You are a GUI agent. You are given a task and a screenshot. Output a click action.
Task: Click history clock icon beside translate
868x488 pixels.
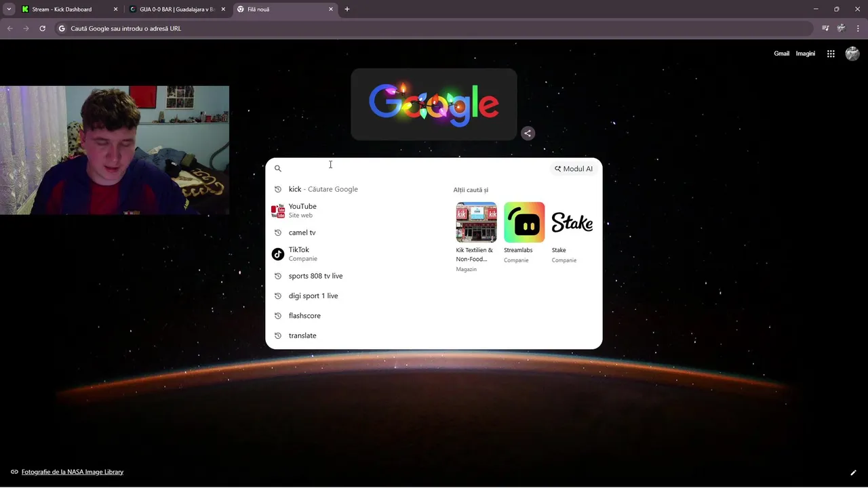(278, 335)
